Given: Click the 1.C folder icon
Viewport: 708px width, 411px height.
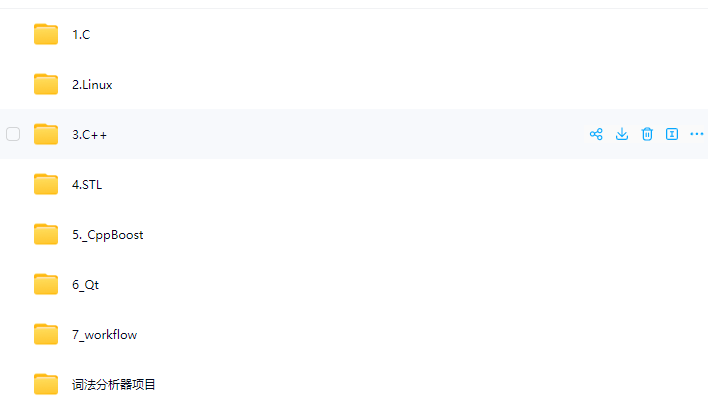Looking at the screenshot, I should coord(46,35).
